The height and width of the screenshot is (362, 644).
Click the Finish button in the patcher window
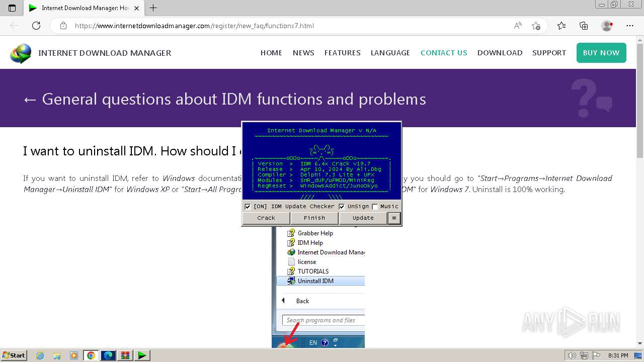click(314, 218)
